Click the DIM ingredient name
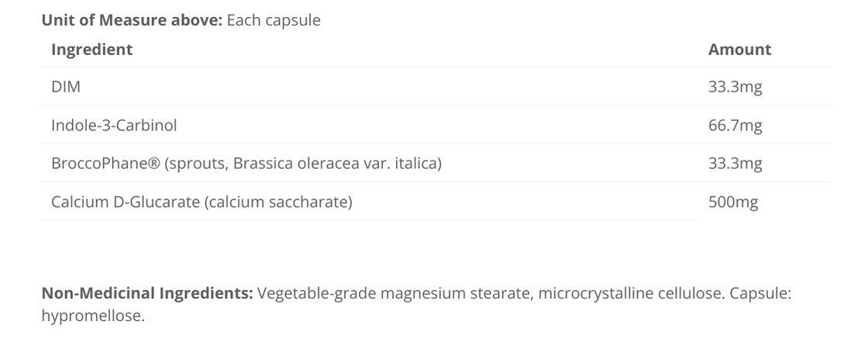 pos(66,88)
